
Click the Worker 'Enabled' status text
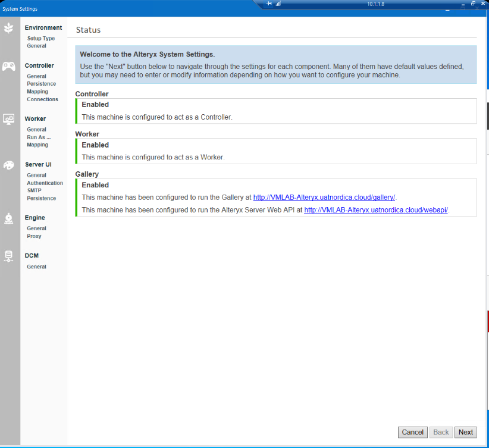pyautogui.click(x=95, y=145)
